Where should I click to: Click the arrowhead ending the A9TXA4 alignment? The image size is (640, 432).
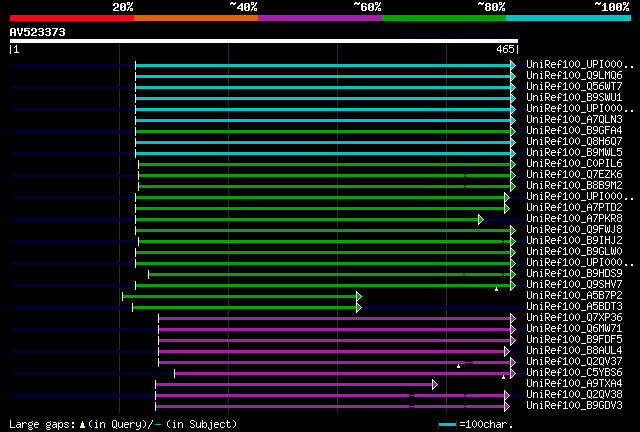[435, 385]
